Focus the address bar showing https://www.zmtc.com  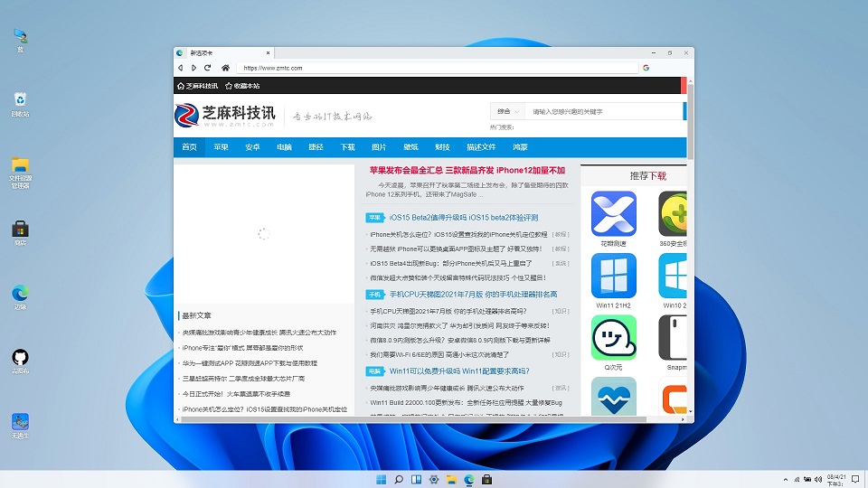tap(438, 68)
